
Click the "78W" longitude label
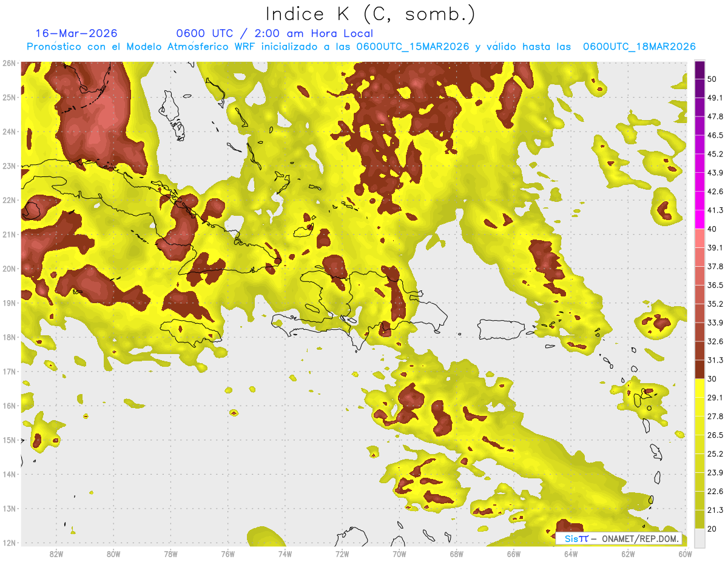click(170, 554)
